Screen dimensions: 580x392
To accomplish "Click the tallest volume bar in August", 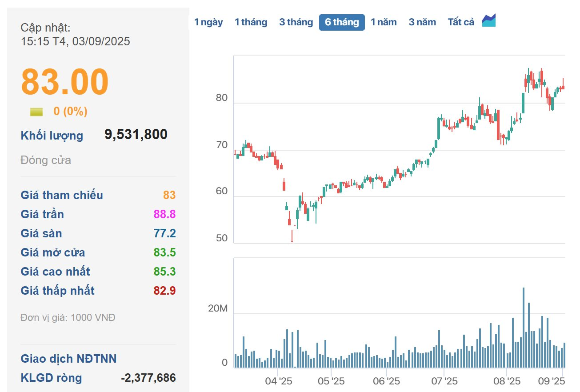I will coord(524,328).
